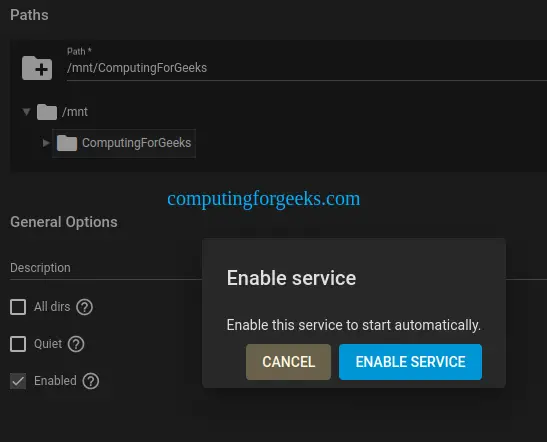This screenshot has height=442, width=547.
Task: Click the General Options heading
Action: click(x=64, y=222)
